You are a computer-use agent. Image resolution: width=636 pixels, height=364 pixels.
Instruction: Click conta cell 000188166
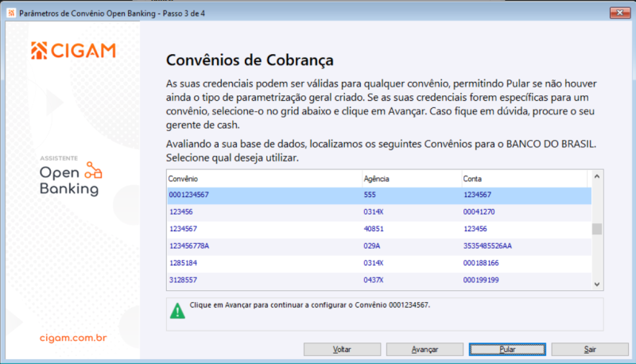pos(481,263)
